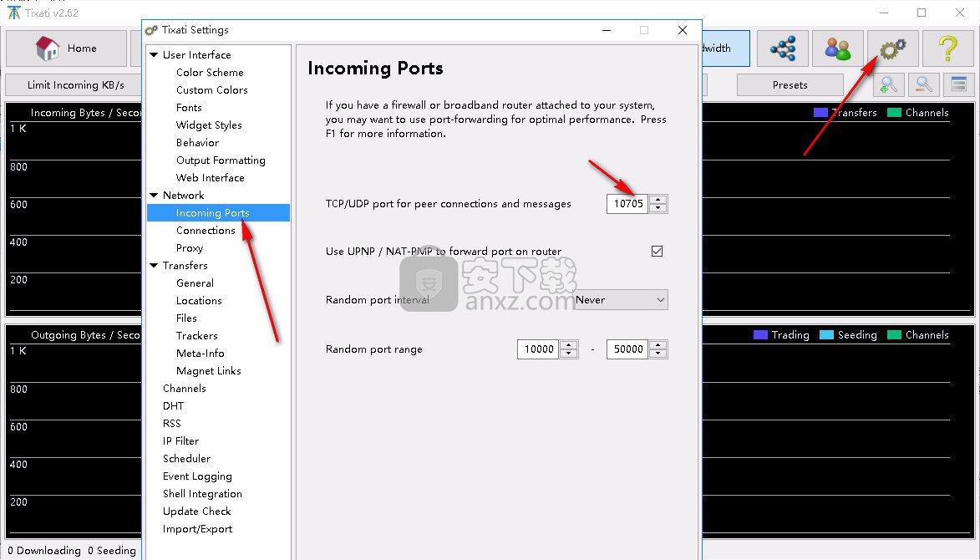This screenshot has width=980, height=560.
Task: Click the Transfers legend swatch in incoming graph
Action: [820, 113]
